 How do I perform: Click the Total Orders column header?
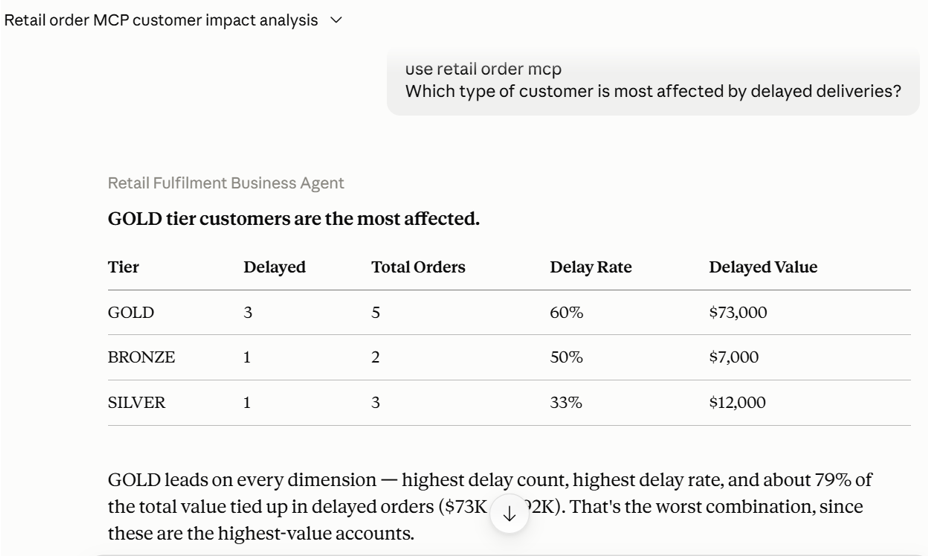(x=418, y=267)
